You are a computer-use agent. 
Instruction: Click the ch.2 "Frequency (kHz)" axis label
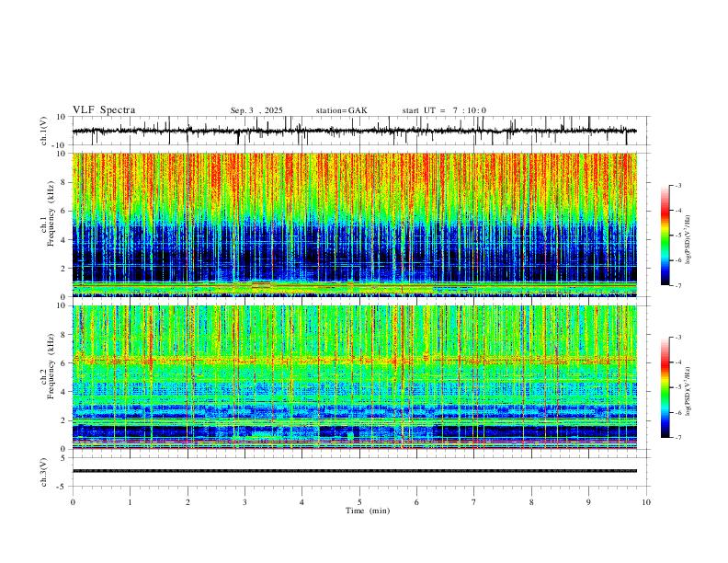[x=51, y=365]
